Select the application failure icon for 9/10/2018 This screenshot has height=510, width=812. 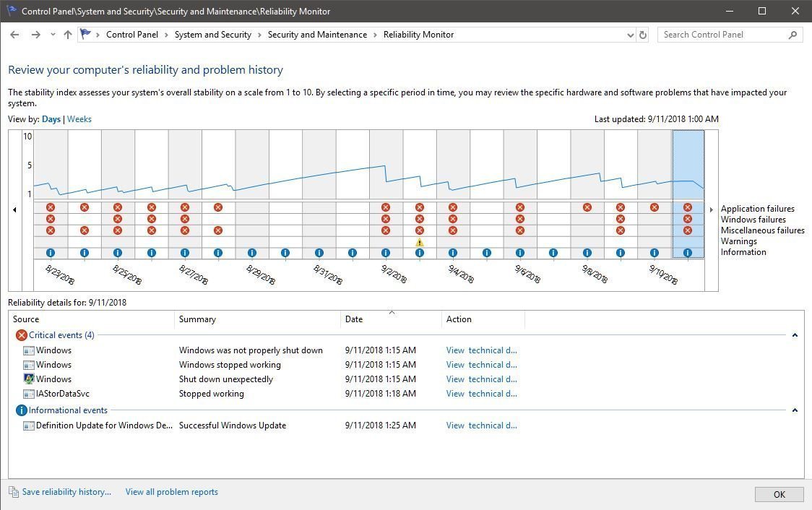[x=654, y=207]
